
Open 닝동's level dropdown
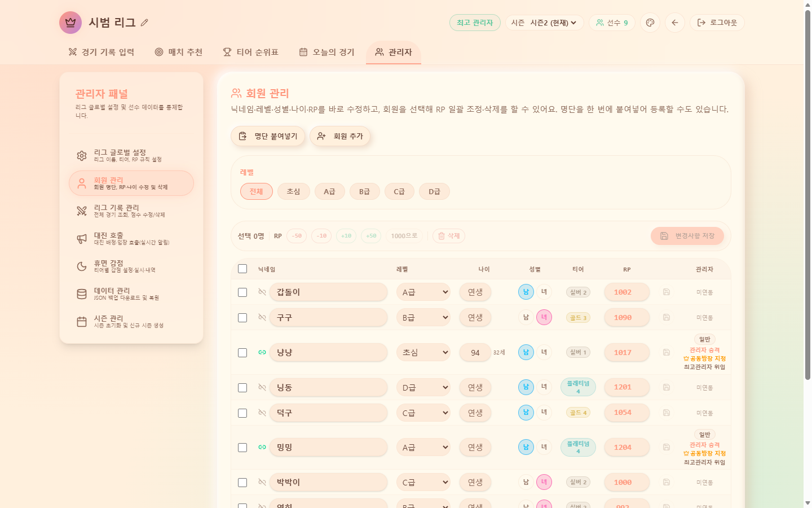(423, 387)
